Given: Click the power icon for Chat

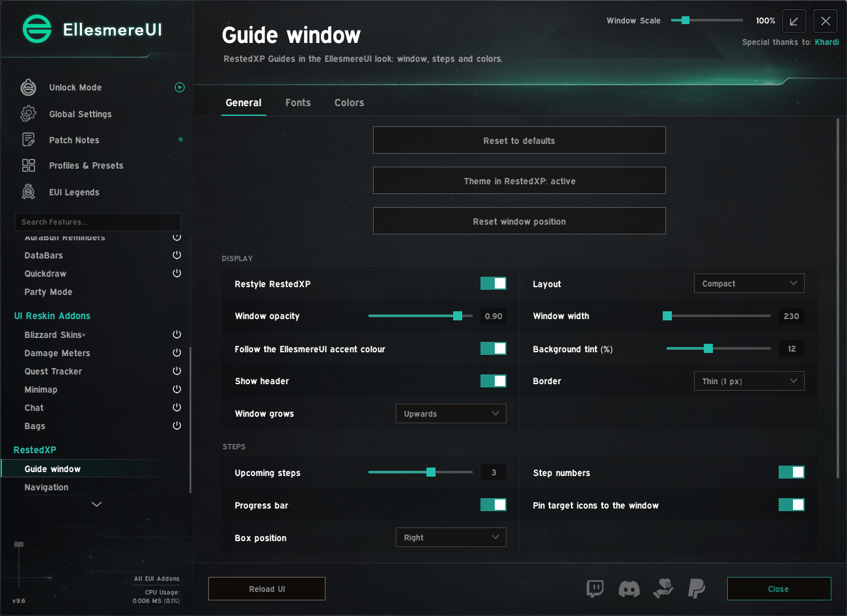Looking at the screenshot, I should tap(177, 408).
